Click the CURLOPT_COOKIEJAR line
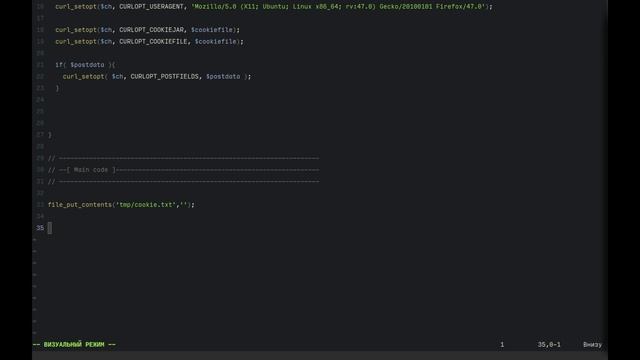 click(x=147, y=30)
